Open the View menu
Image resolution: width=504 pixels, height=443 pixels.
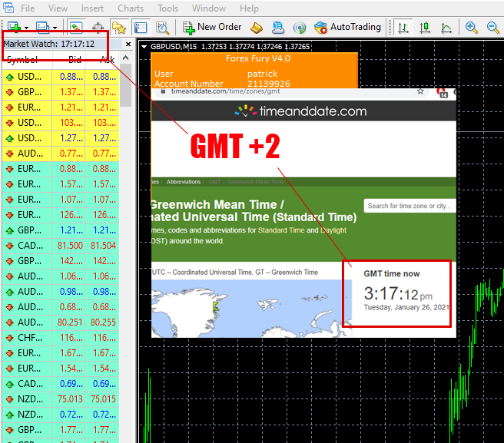coord(58,8)
